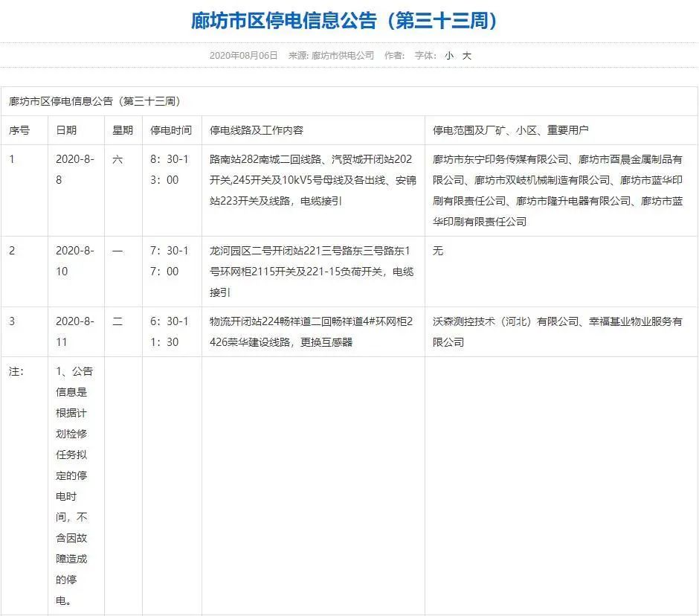Click the 龙河园区二号开闭站221 work description cell
This screenshot has height=616, width=699.
pos(313,272)
